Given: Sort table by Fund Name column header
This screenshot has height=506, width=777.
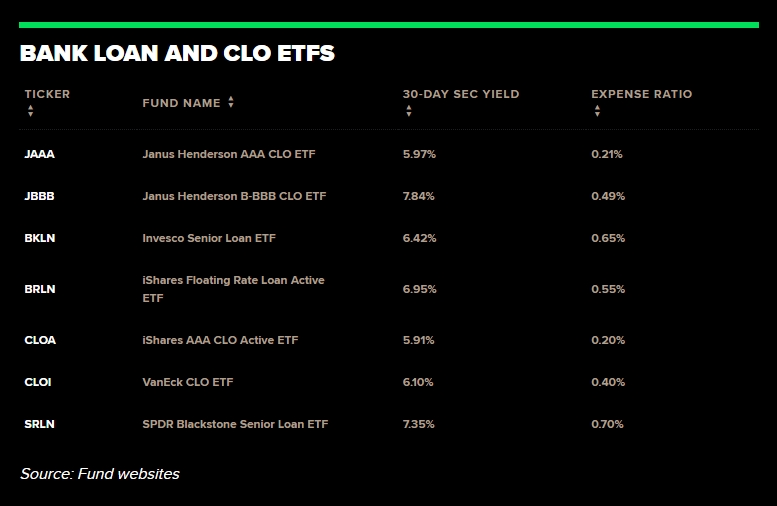Looking at the screenshot, I should point(181,103).
